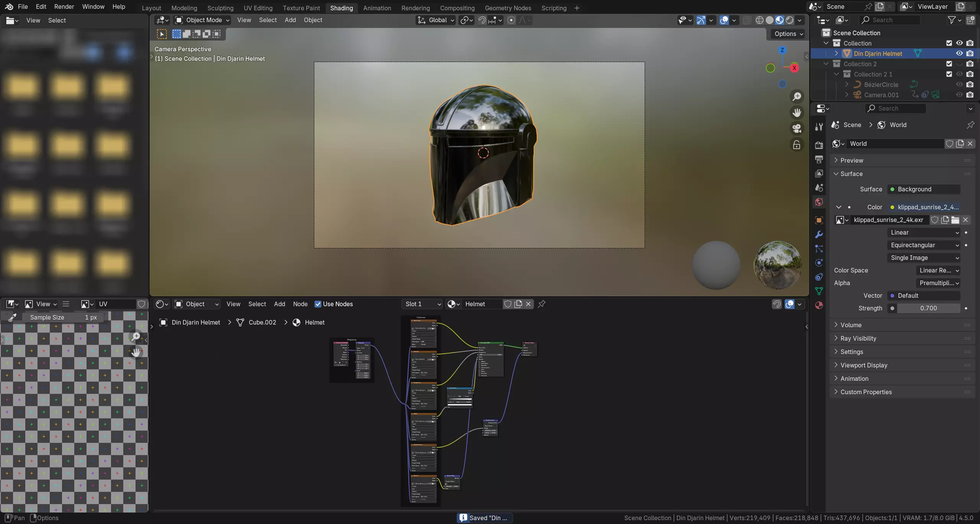Open the 3D viewport Object menu
Screen dimensions: 980x524
click(313, 20)
